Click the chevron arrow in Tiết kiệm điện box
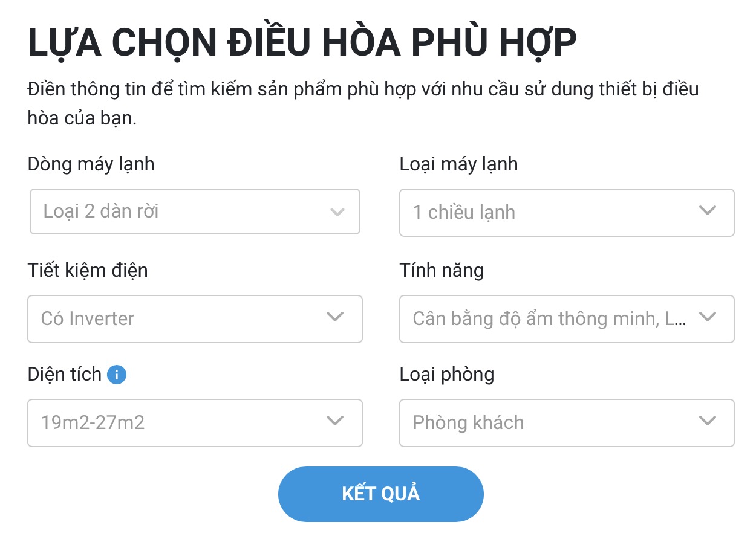Viewport: 756px width, 539px height. pos(334,317)
